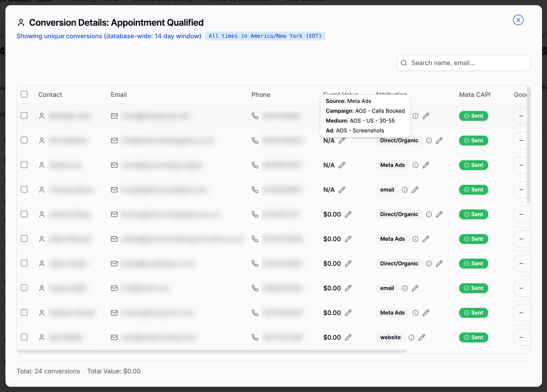Click the first row Google dash button
Image resolution: width=547 pixels, height=392 pixels.
521,116
